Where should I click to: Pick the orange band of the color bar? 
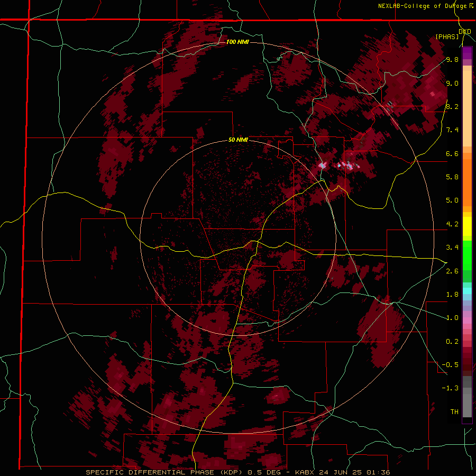pyautogui.click(x=467, y=182)
